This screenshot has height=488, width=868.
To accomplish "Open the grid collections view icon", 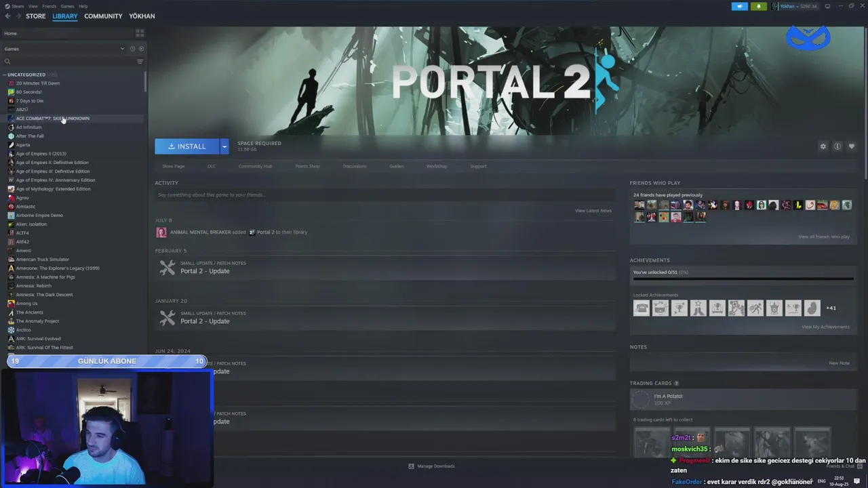I will (x=140, y=33).
